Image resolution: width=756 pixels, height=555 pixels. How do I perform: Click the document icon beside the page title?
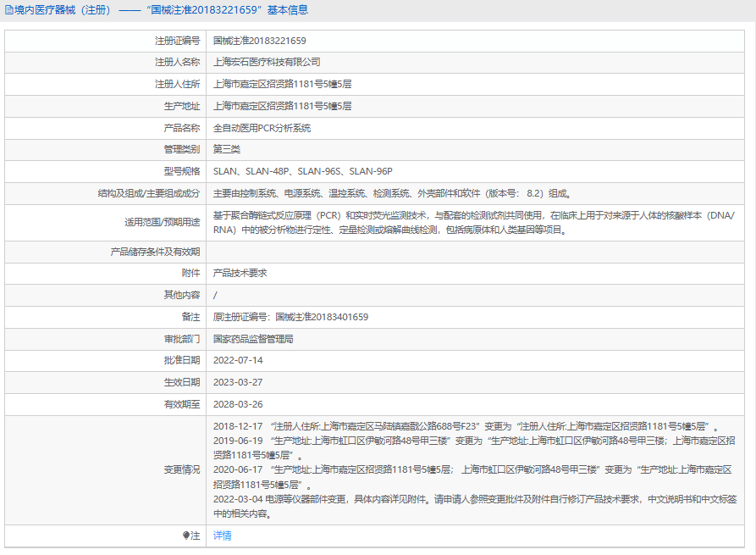coord(9,10)
